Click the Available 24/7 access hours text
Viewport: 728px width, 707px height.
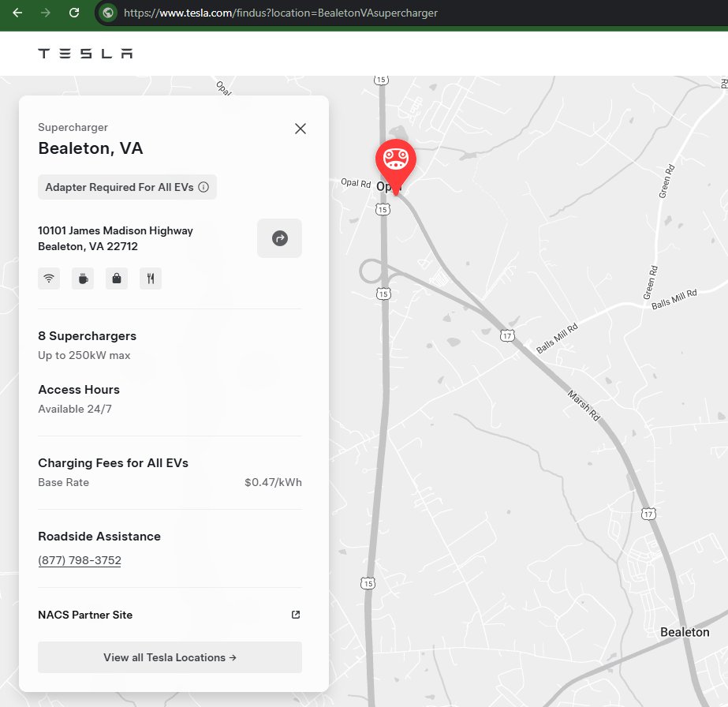coord(75,409)
